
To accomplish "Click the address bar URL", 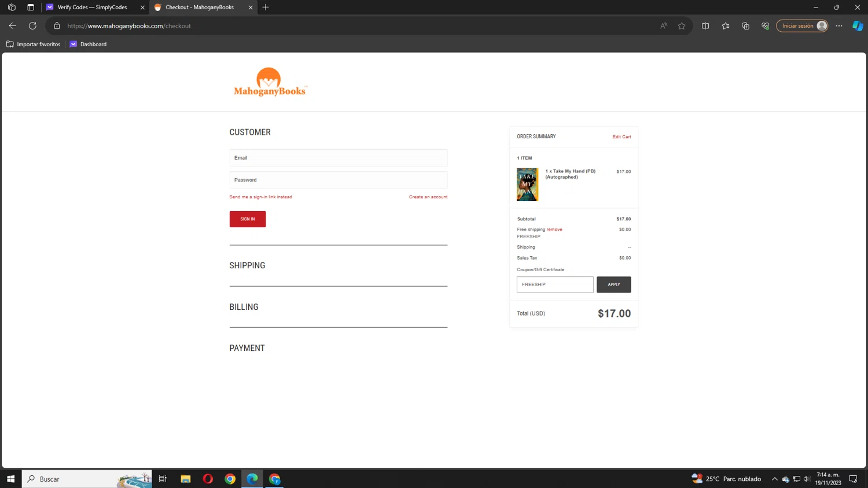I will (x=129, y=25).
